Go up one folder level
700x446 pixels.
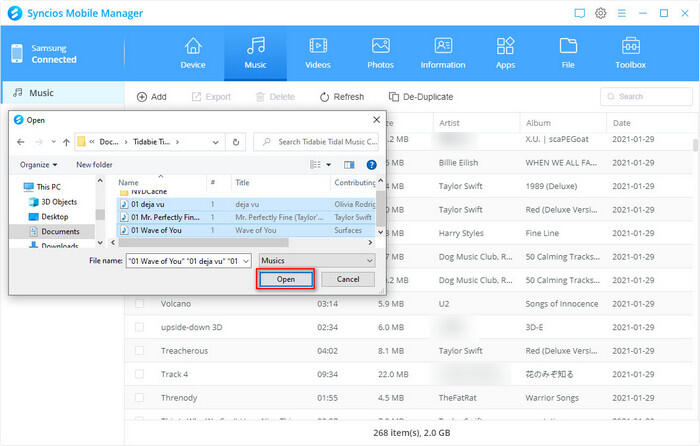66,142
